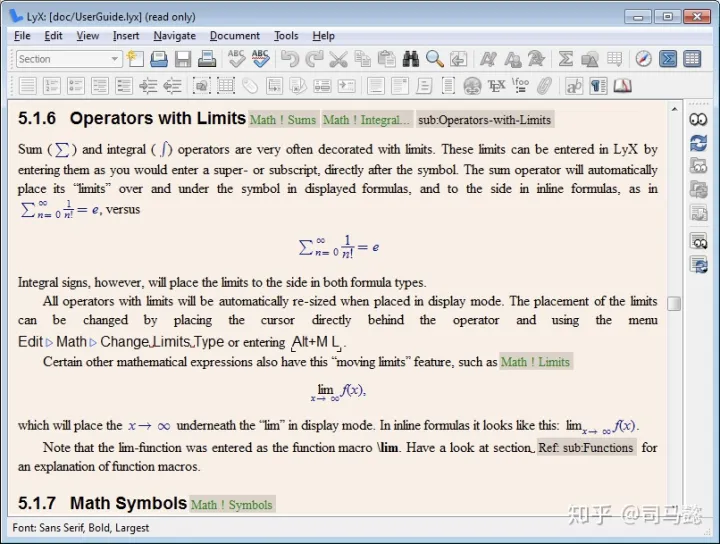Insert box icon

click(448, 85)
